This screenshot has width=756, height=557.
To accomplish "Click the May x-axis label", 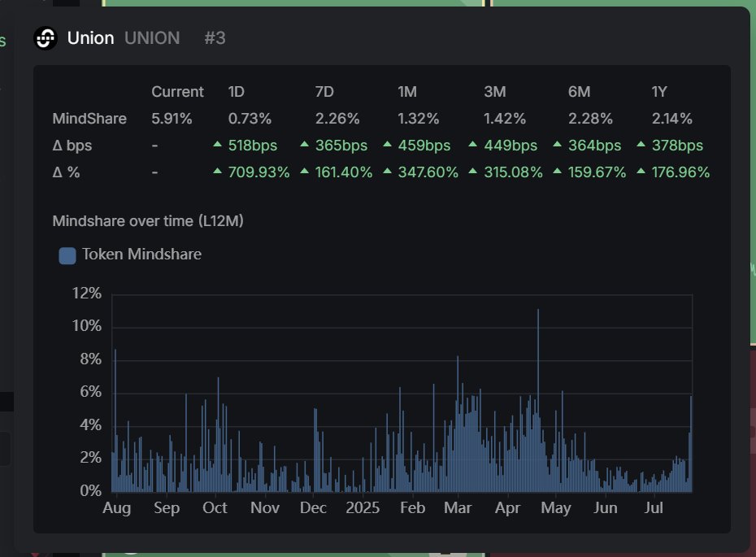I will pyautogui.click(x=556, y=508).
